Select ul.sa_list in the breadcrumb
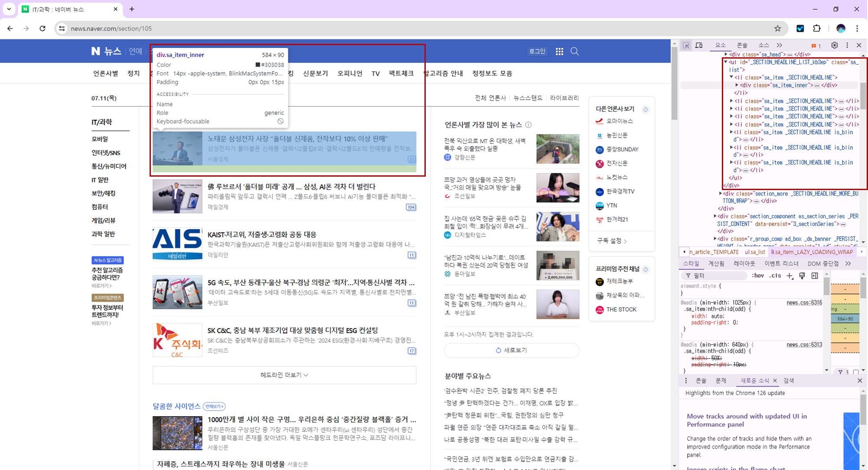 (x=755, y=252)
